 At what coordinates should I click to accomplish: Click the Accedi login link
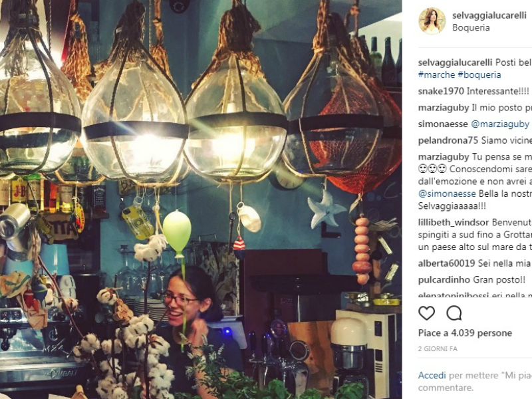[432, 375]
